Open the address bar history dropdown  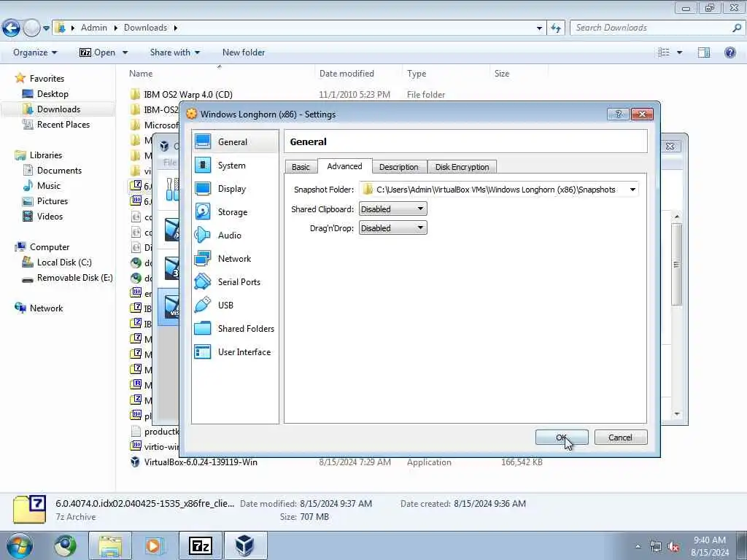(x=539, y=28)
